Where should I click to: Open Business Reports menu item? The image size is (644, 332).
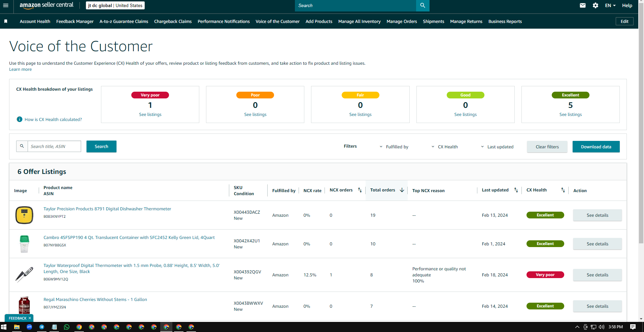(505, 21)
